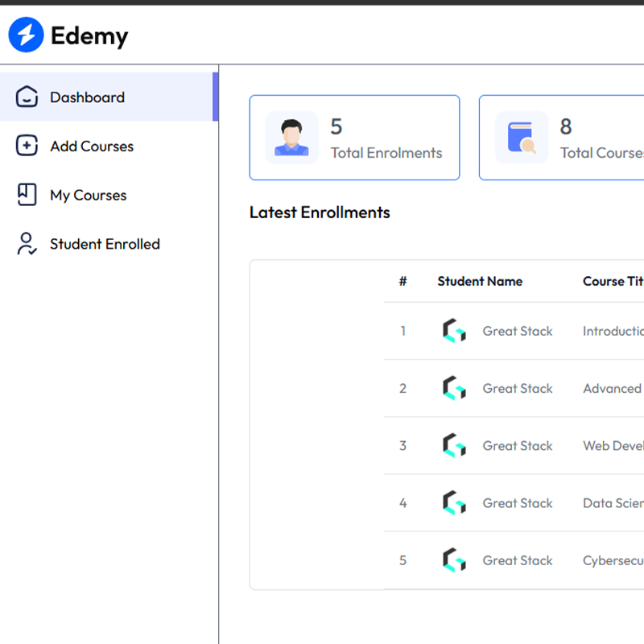Click Great Stack avatar in row 3
Viewport: 644px width, 644px height.
click(454, 446)
